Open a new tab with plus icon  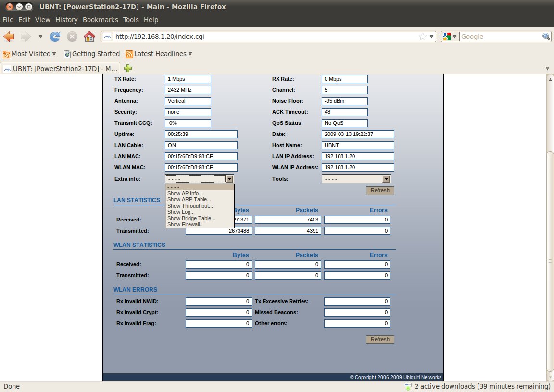128,68
